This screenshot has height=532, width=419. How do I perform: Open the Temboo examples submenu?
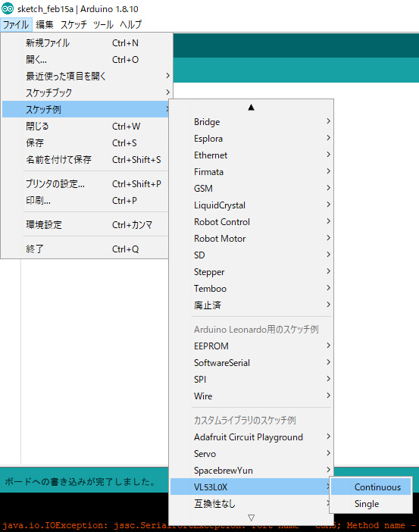tap(251, 289)
